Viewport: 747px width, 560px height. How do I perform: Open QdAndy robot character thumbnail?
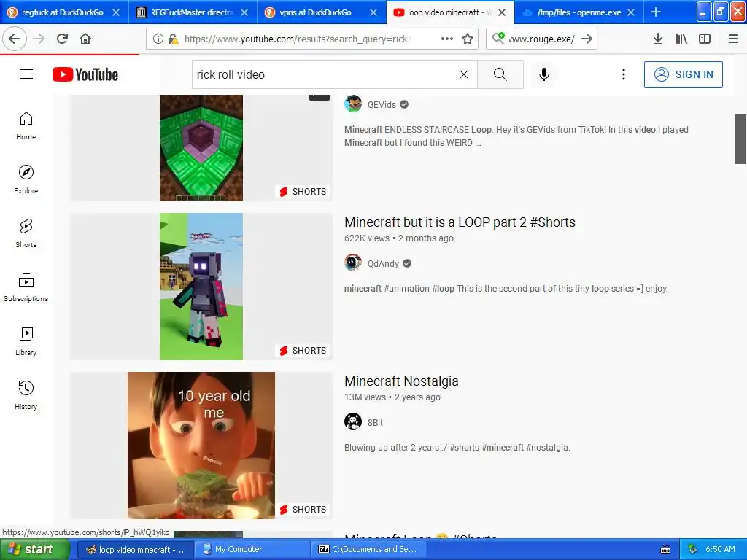pyautogui.click(x=201, y=286)
